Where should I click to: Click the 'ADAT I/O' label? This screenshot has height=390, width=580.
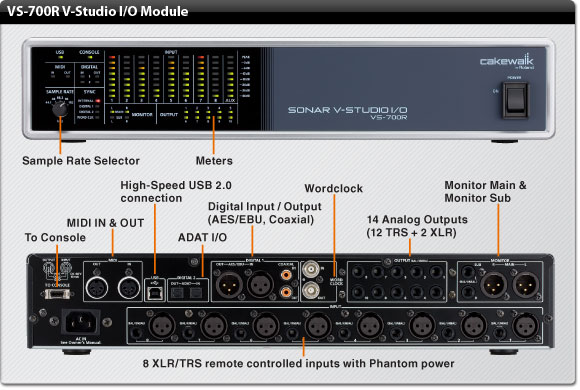pos(202,237)
